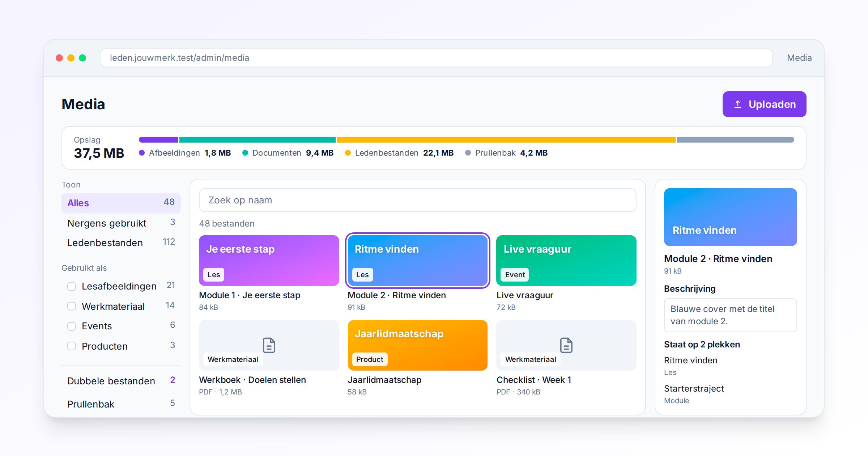Open the Prullenbak in sidebar

click(121, 404)
